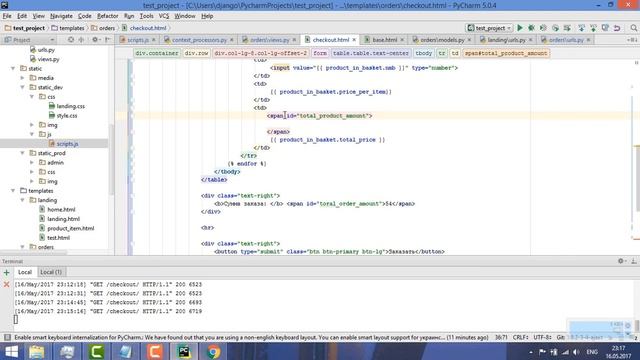Viewport: 640px width, 360px height.
Task: Collapse the js folder
Action: [x=32, y=134]
